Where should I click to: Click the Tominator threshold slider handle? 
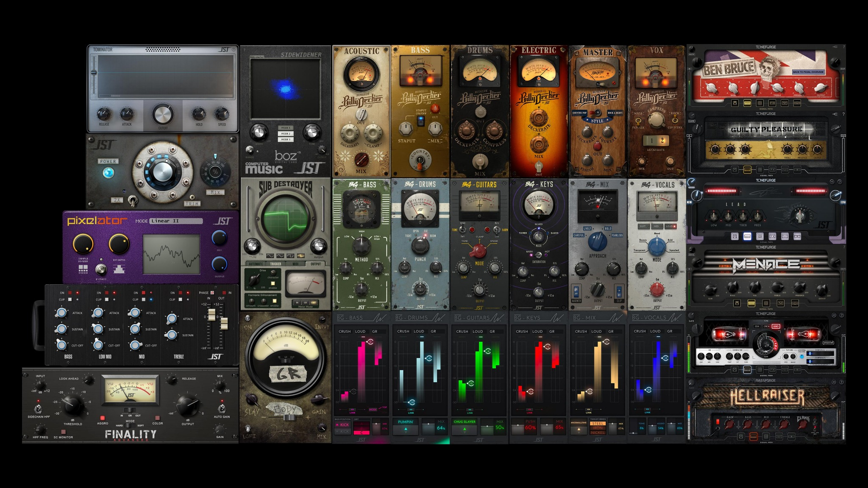(94, 72)
